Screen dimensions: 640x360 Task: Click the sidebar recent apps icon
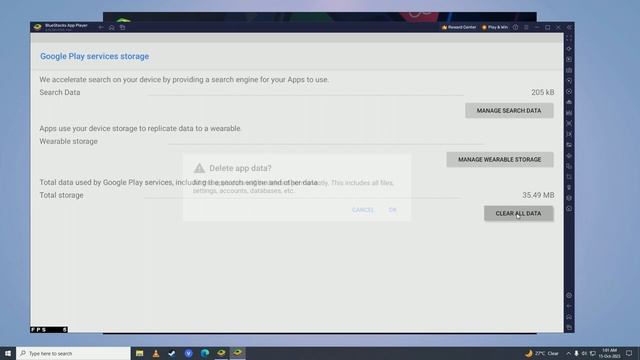coord(569,327)
